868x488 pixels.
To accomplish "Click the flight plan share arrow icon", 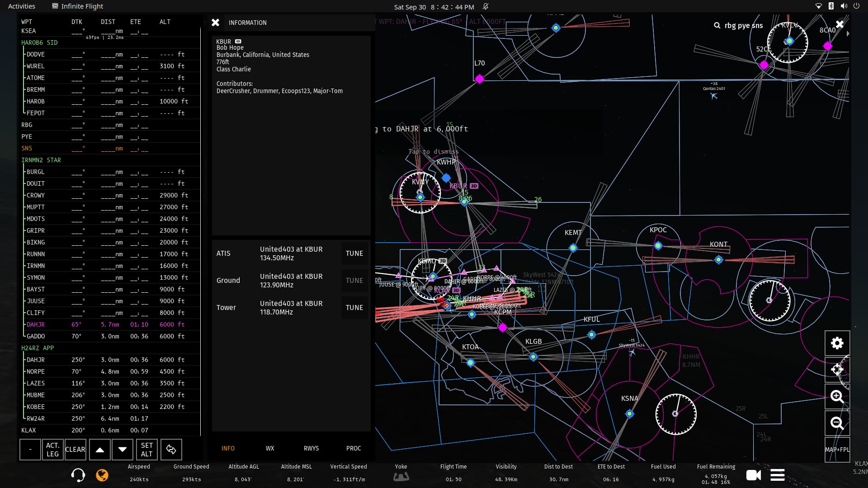I will 171,450.
